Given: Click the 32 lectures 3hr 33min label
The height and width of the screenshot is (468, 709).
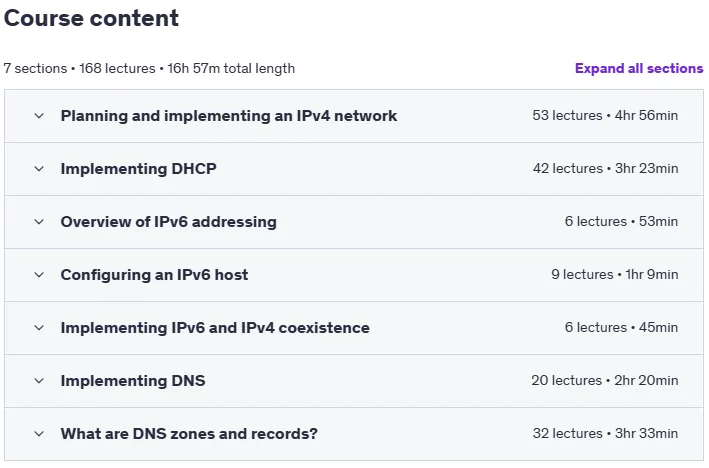Looking at the screenshot, I should coord(605,433).
